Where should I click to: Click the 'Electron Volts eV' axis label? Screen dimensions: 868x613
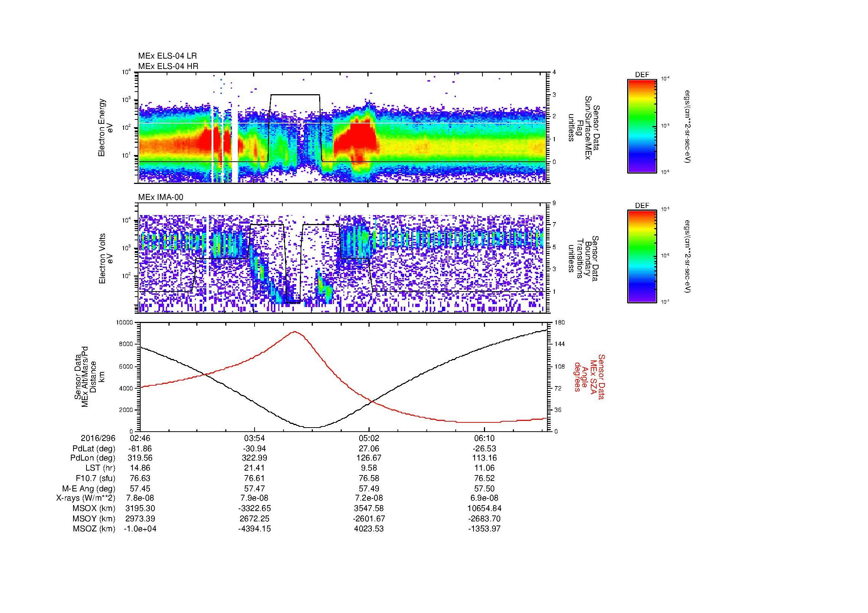pos(106,259)
